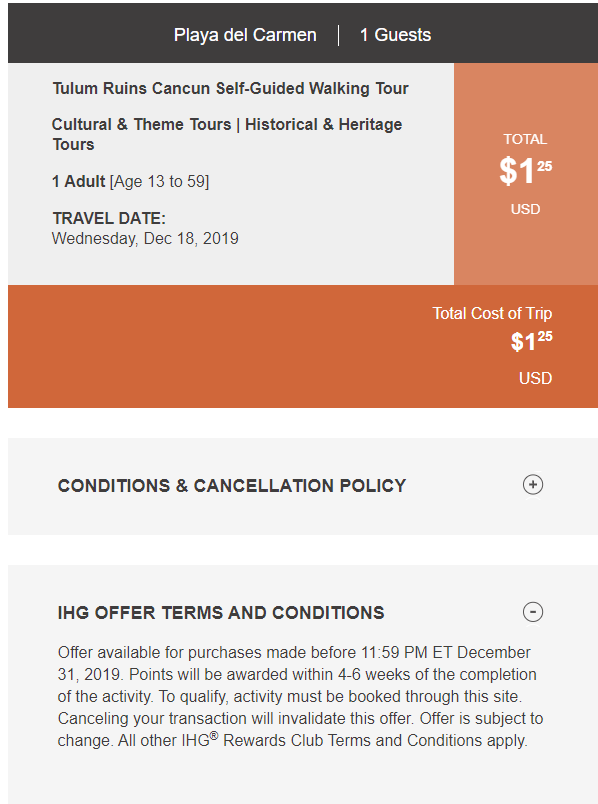
Task: Click the USD label in TOTAL box
Action: pos(525,209)
